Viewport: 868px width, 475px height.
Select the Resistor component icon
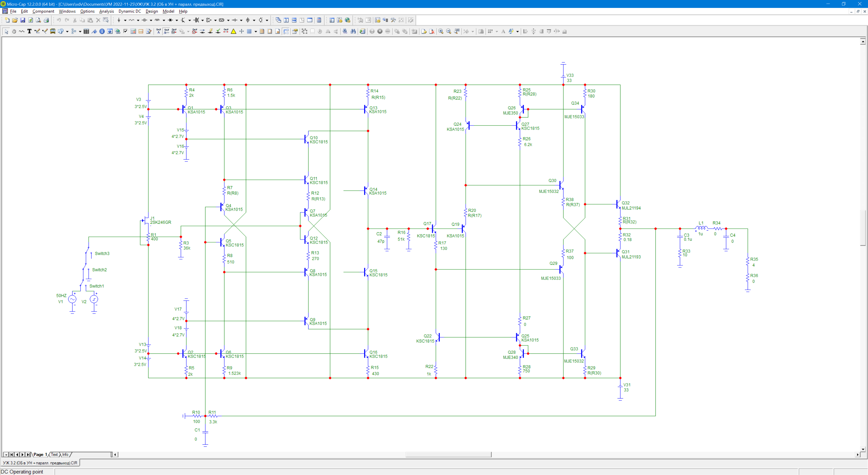coord(132,20)
